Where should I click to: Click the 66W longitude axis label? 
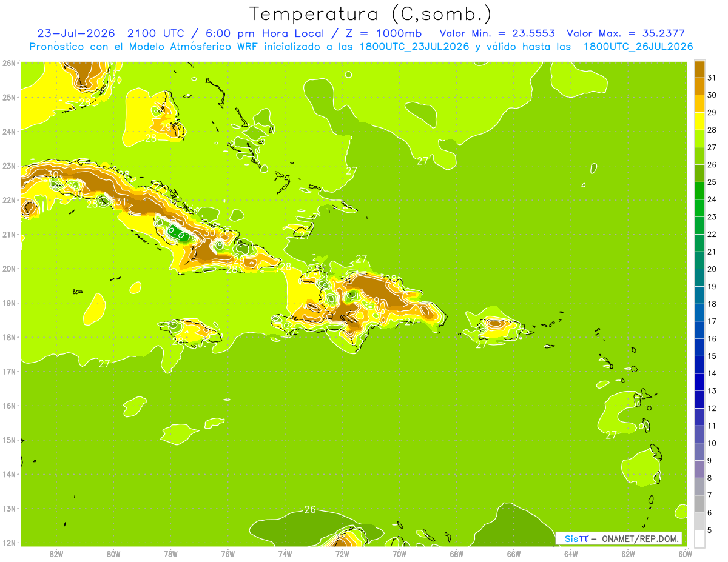(514, 554)
